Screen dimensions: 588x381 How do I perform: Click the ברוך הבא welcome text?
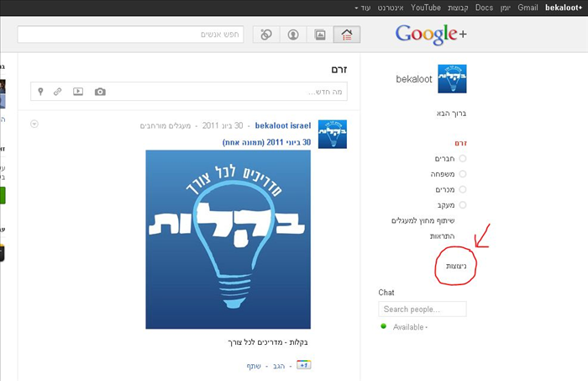click(x=451, y=113)
